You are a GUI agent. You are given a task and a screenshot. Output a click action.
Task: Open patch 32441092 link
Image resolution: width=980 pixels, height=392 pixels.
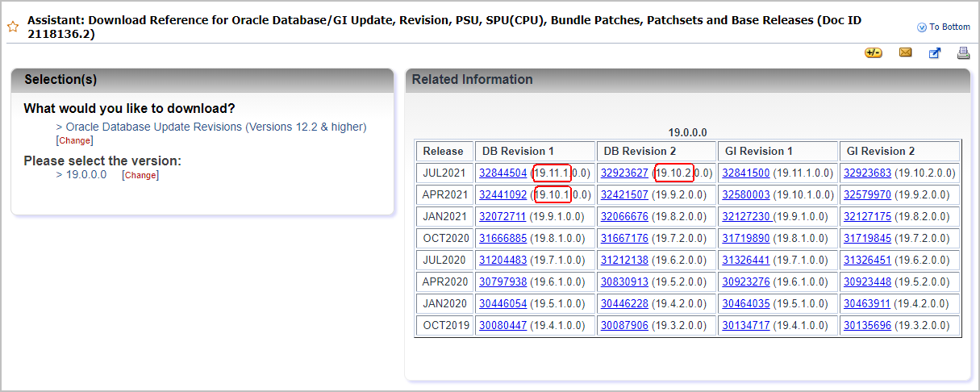pyautogui.click(x=503, y=194)
